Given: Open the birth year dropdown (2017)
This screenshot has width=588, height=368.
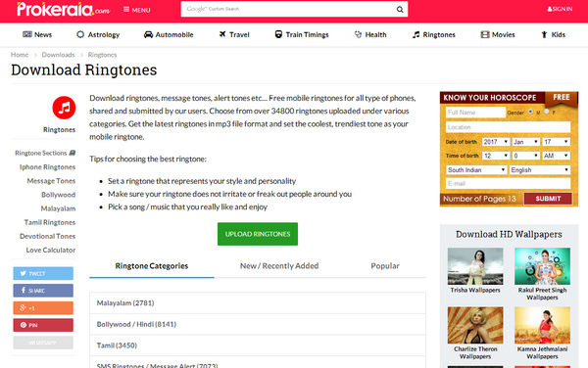Looking at the screenshot, I should [495, 142].
